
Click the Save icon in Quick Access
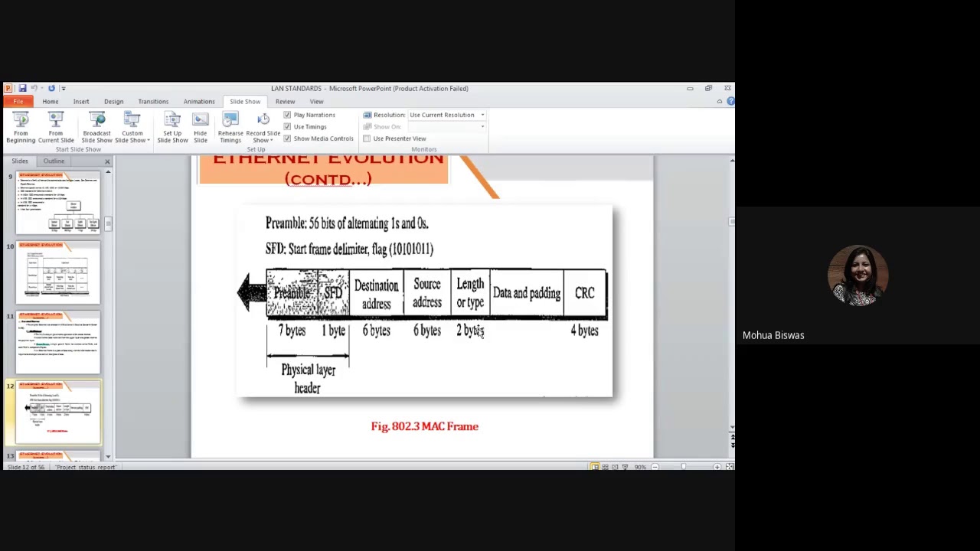pos(22,88)
